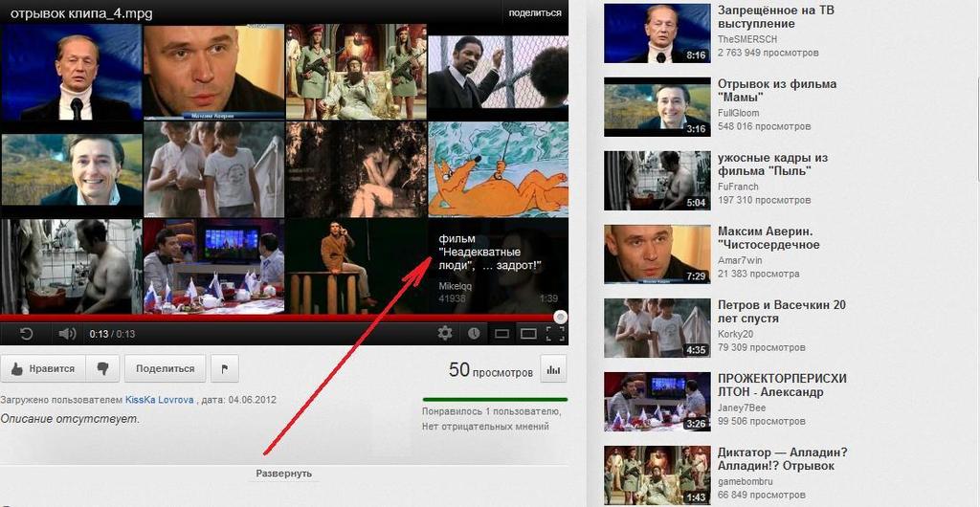Switch to small player size
Image resolution: width=980 pixels, height=507 pixels.
pyautogui.click(x=501, y=334)
